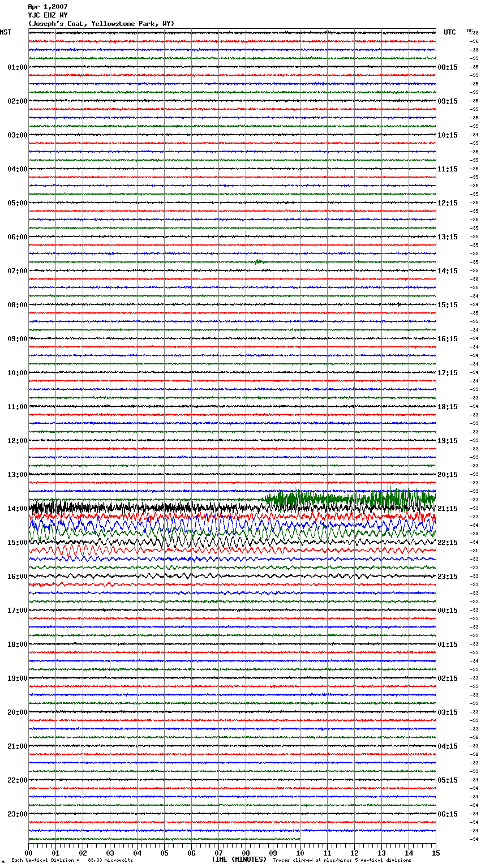Image resolution: width=481 pixels, height=868 pixels.
Task: Click the DC offset value "-31"
Action: click(475, 551)
